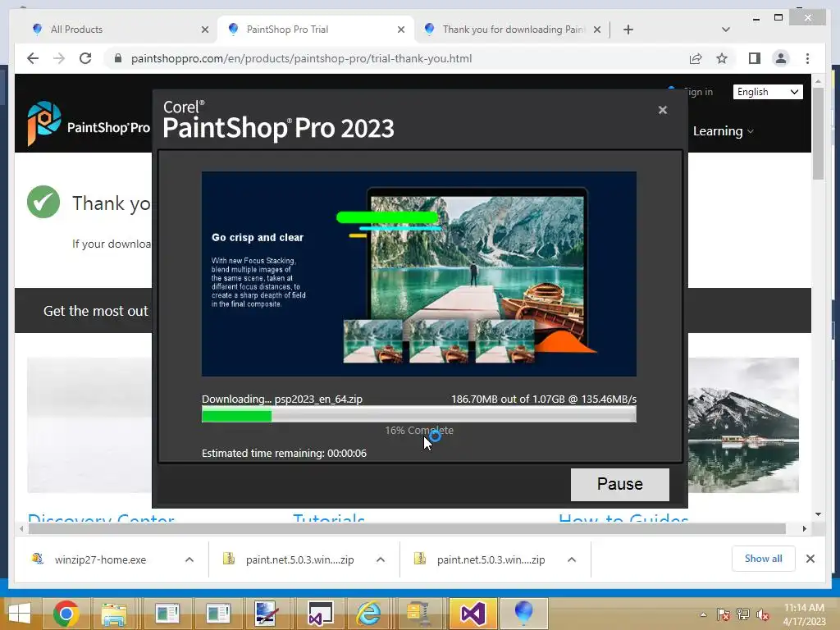Close the downloads bar

pos(810,559)
